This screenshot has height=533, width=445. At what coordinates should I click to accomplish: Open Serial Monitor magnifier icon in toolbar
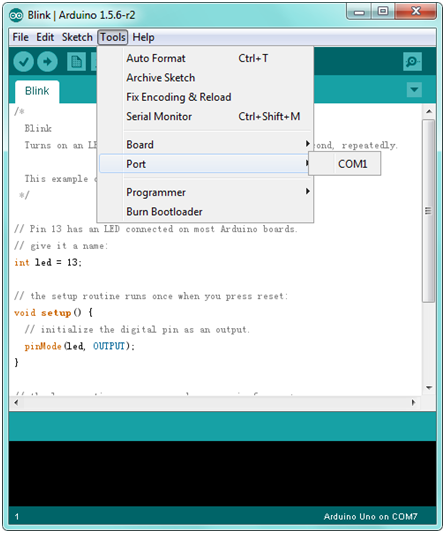pos(412,62)
